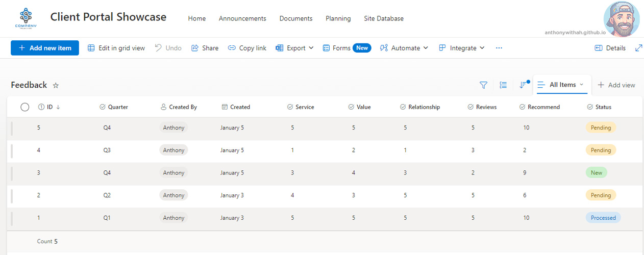Toggle the select all items circle
The height and width of the screenshot is (255, 644).
(x=25, y=107)
